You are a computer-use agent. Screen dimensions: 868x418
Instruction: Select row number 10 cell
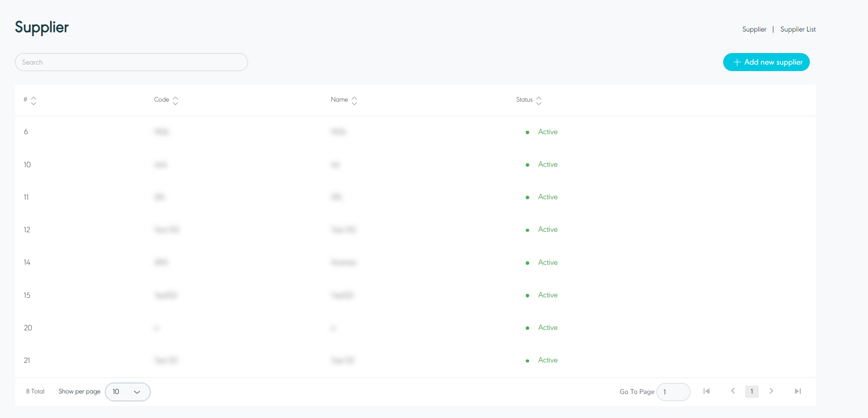27,165
